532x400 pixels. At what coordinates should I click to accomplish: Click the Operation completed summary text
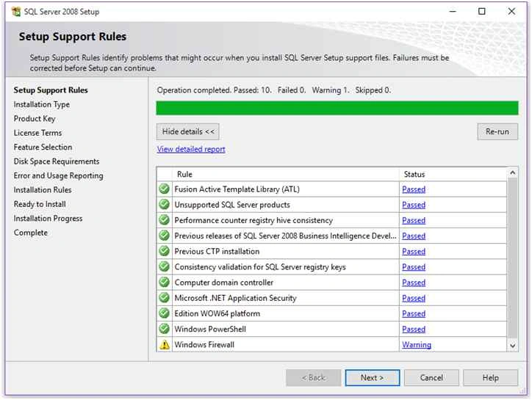pyautogui.click(x=274, y=90)
